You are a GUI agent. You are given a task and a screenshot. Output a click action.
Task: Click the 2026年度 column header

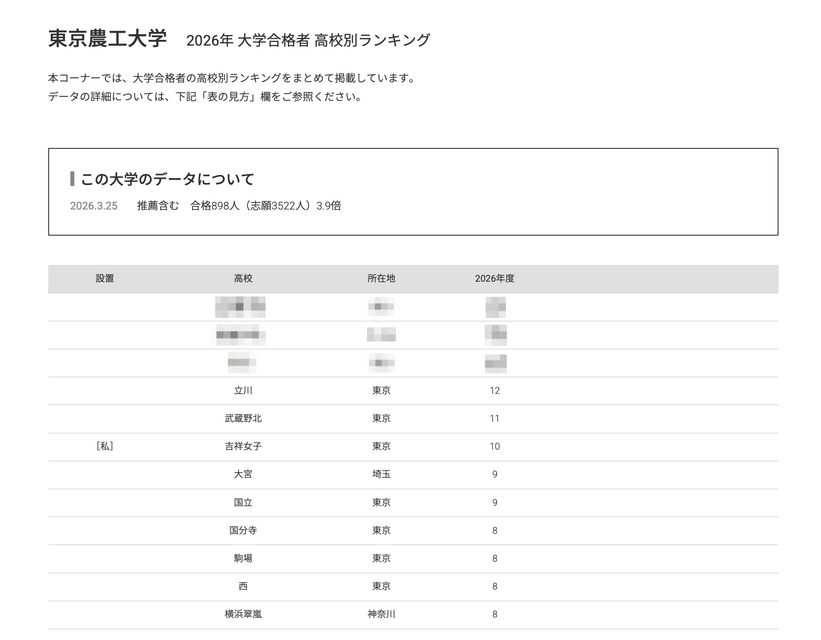(495, 279)
